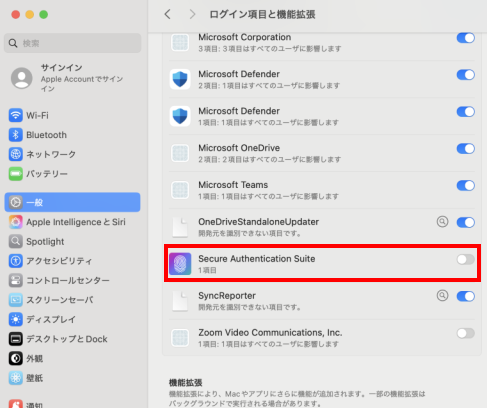Image resolution: width=487 pixels, height=408 pixels.
Task: Open the アクセシビリティ icon
Action: pos(16,261)
